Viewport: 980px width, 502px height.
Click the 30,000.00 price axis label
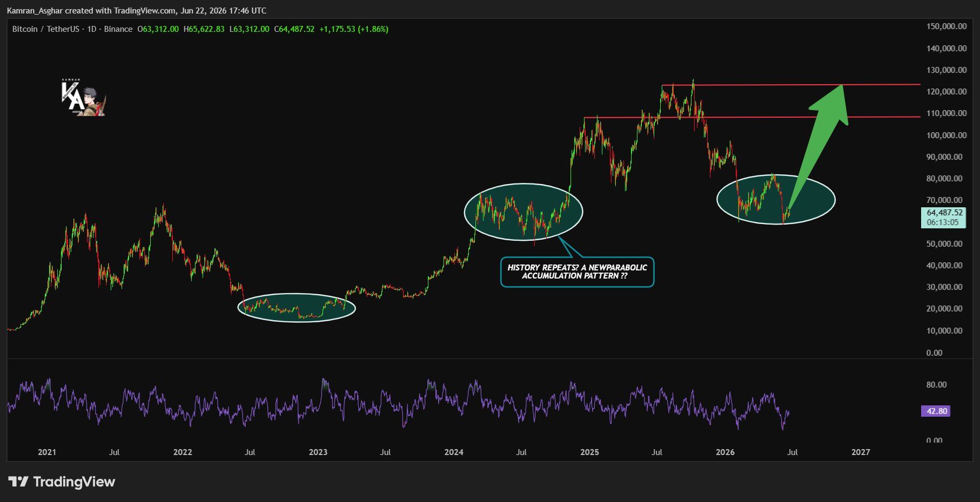944,287
